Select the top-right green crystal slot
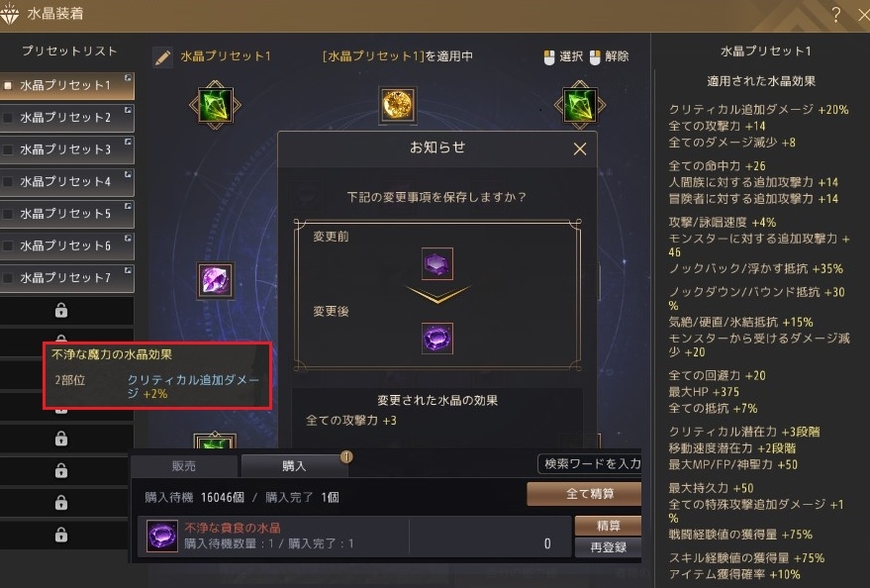Image resolution: width=870 pixels, height=588 pixels. (580, 104)
